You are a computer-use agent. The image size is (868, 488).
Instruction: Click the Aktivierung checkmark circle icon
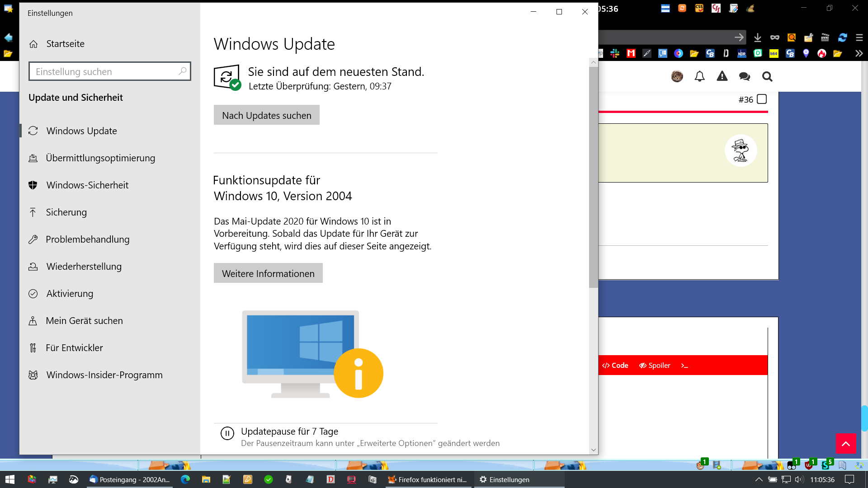point(33,294)
